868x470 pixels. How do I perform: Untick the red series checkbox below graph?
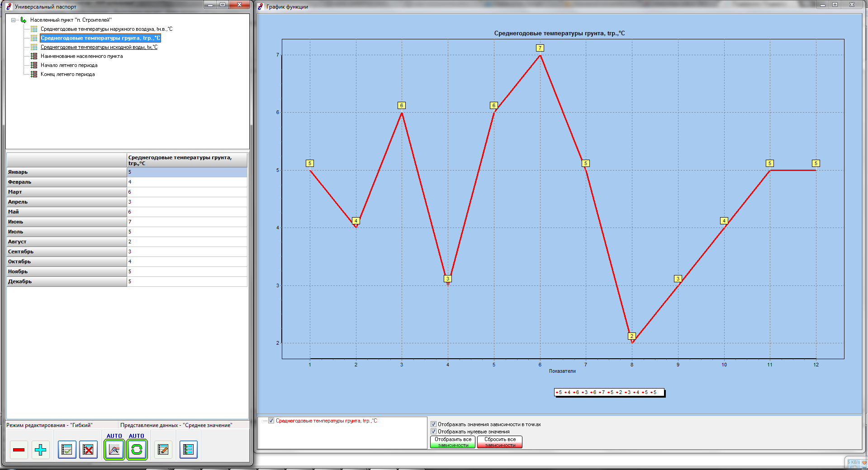271,421
